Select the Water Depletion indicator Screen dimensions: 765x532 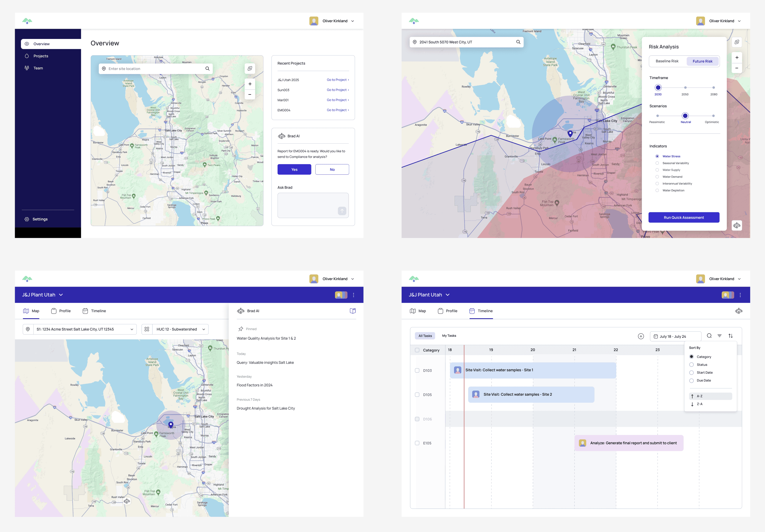[657, 190]
